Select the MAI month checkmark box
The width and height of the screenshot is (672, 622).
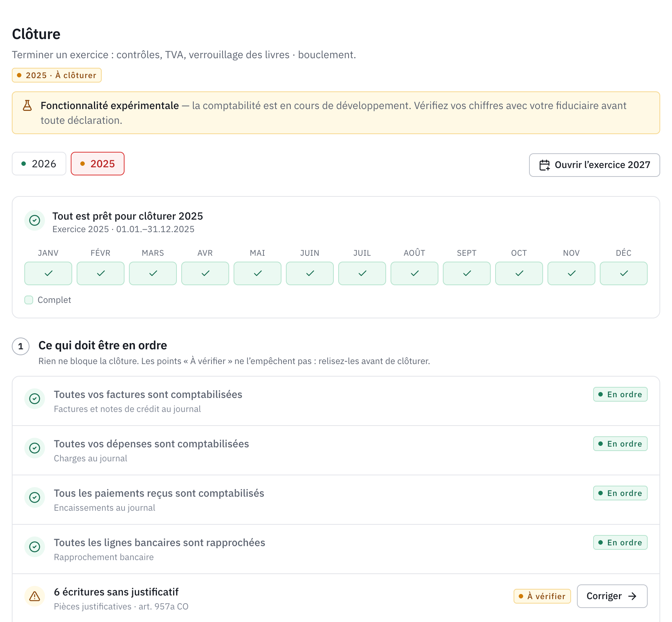258,273
